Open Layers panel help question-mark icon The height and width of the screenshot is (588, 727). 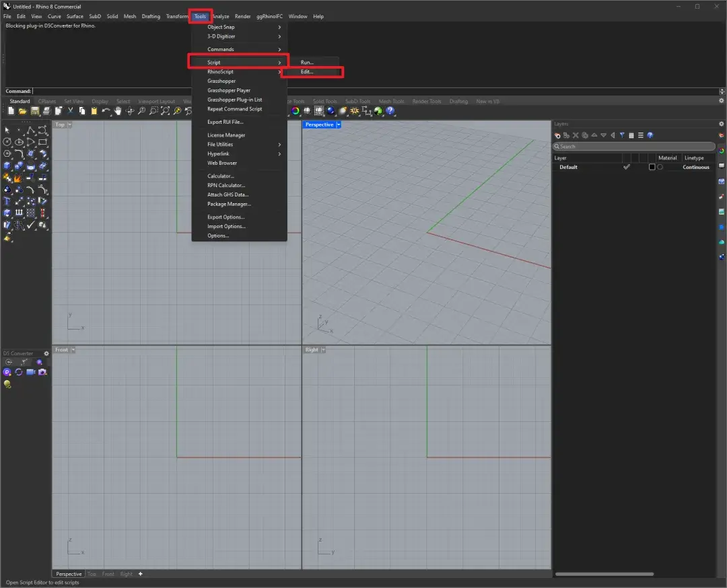click(650, 135)
